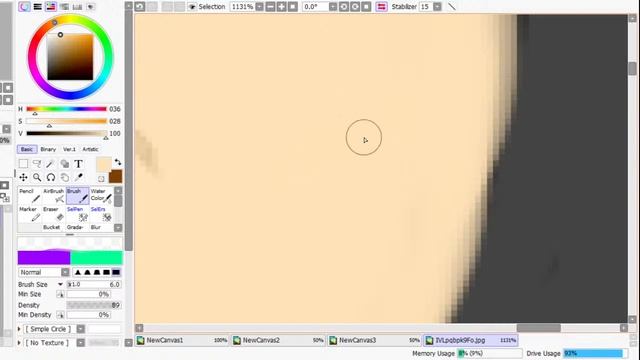Toggle Min Density pressure icon

(60, 315)
